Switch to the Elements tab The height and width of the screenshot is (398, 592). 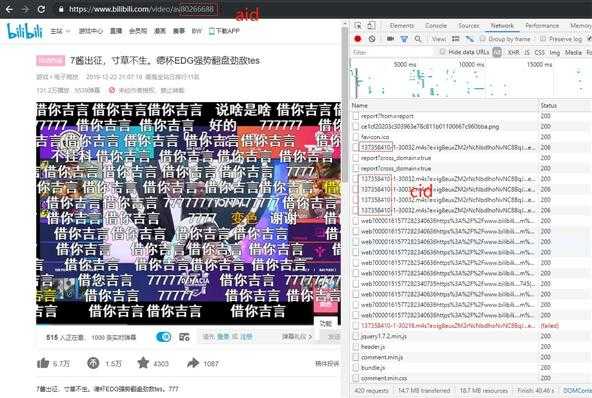pos(402,26)
